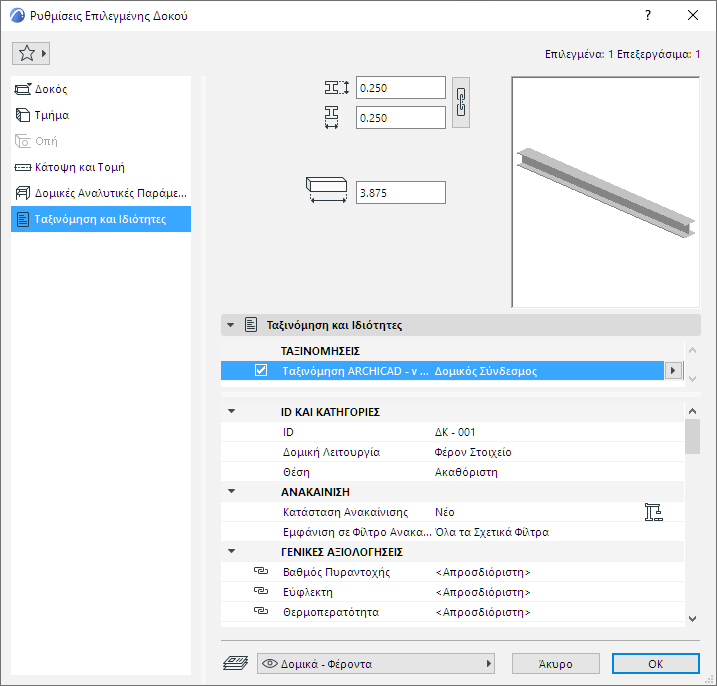Click the Δοκός beam icon
Image resolution: width=717 pixels, height=686 pixels.
[23, 89]
